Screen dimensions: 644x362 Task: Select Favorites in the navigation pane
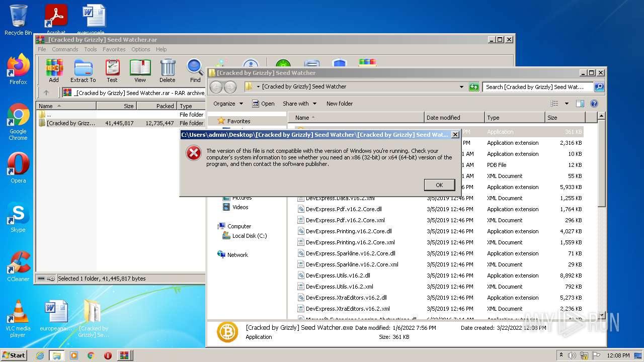click(238, 121)
